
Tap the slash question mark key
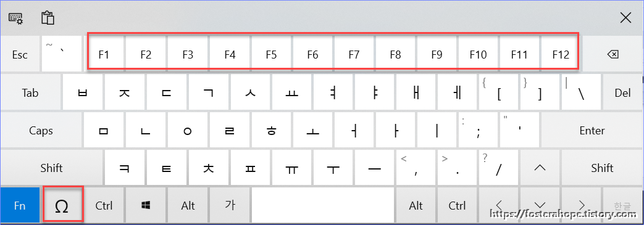[x=499, y=168]
